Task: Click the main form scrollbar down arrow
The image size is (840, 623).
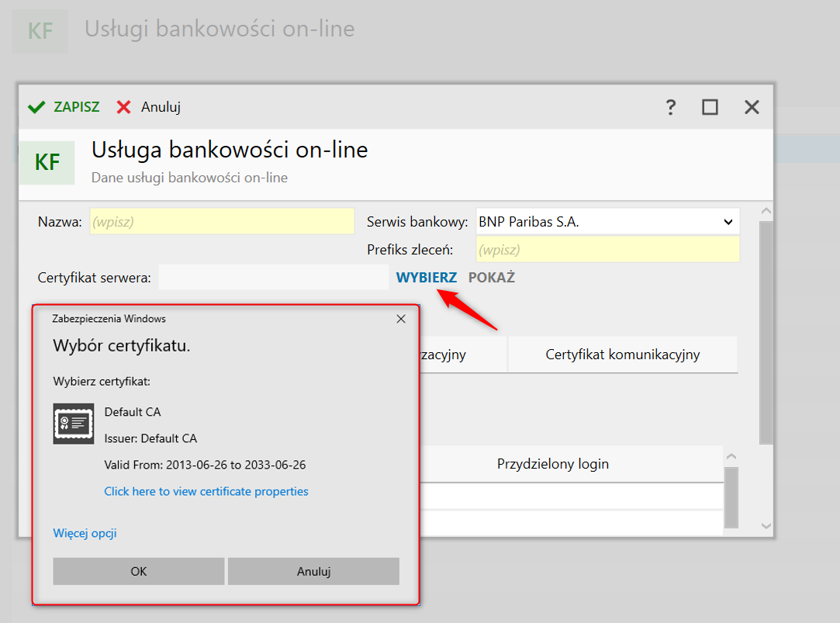Action: [766, 526]
